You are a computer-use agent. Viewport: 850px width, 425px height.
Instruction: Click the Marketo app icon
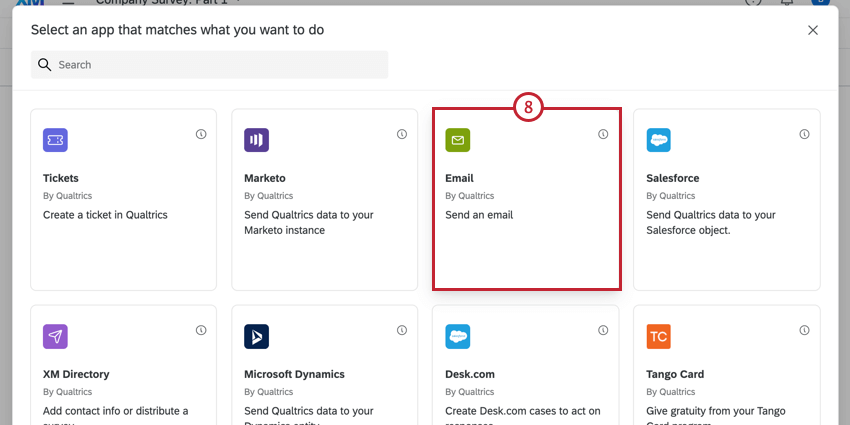pos(257,140)
